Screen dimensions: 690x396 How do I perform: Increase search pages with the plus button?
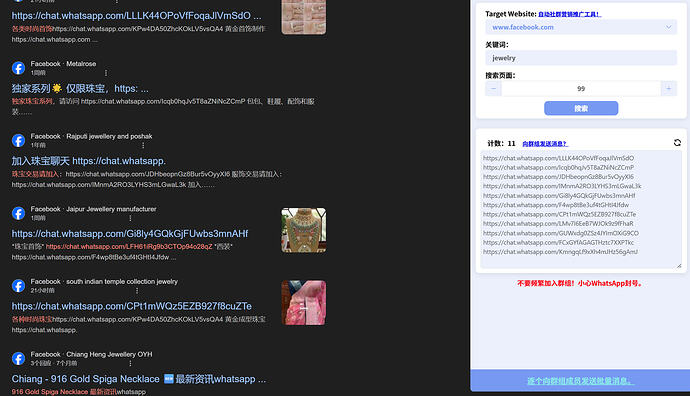pos(668,88)
